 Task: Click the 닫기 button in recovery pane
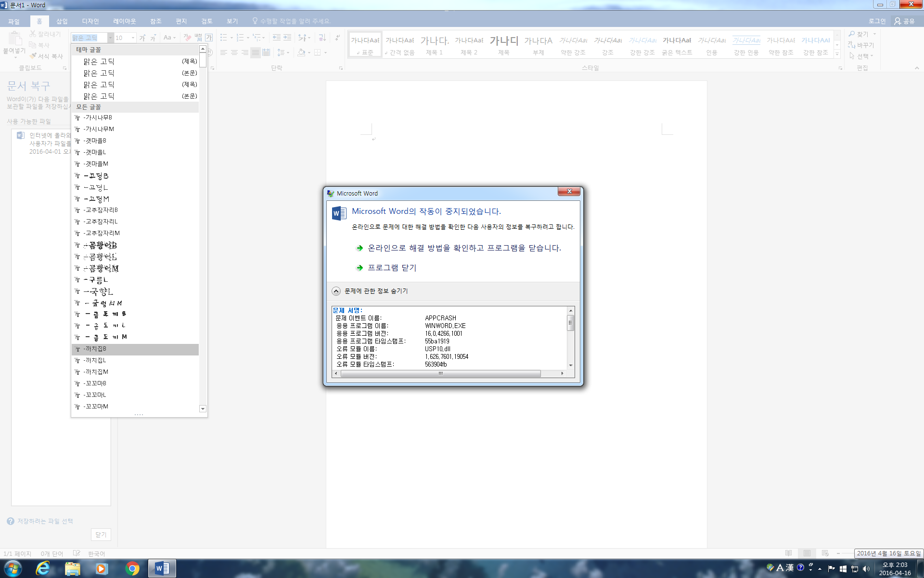[x=101, y=535]
